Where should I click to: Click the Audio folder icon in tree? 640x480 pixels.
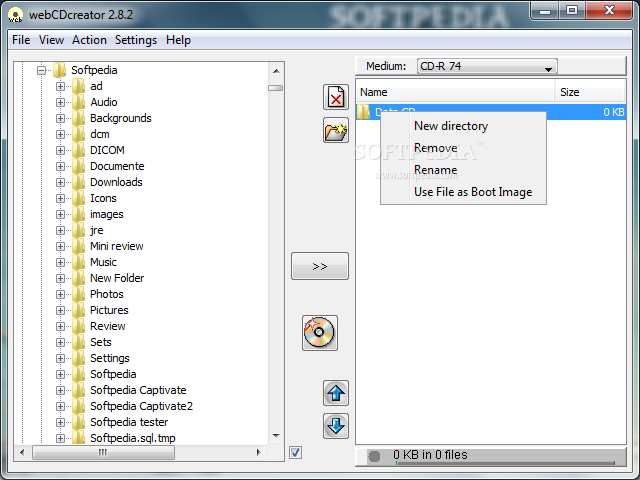click(78, 102)
